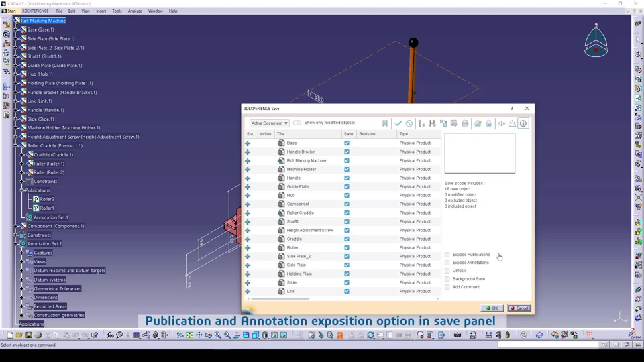Click the Zoom In magnifier icon
This screenshot has width=644, height=362.
217,335
